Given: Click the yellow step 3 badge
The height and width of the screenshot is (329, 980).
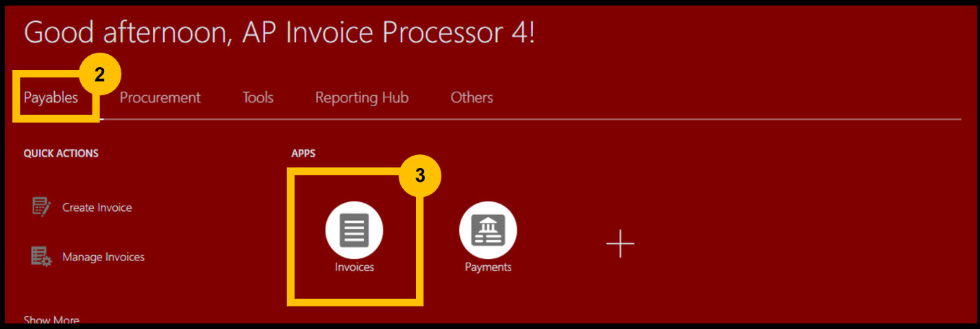Looking at the screenshot, I should pos(420,175).
